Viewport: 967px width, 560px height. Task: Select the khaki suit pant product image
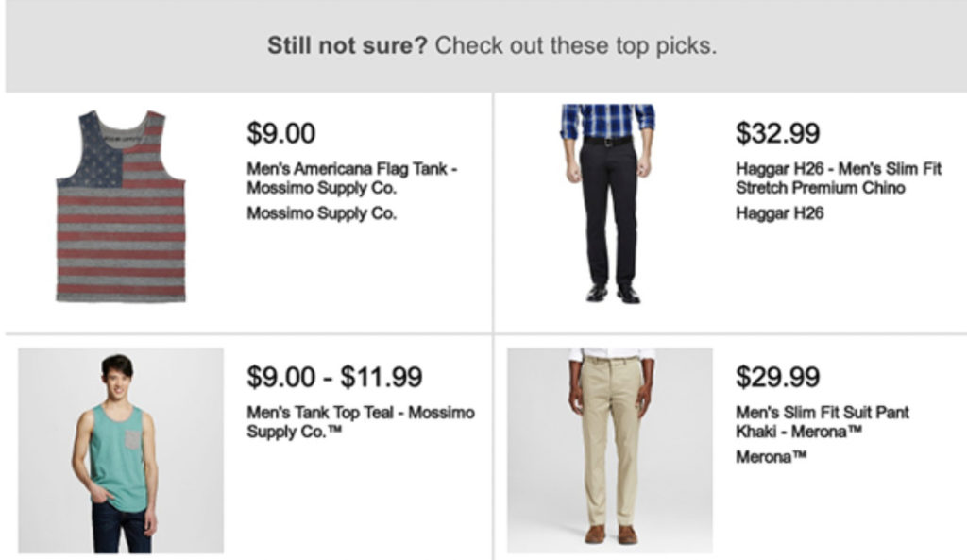[x=609, y=450]
